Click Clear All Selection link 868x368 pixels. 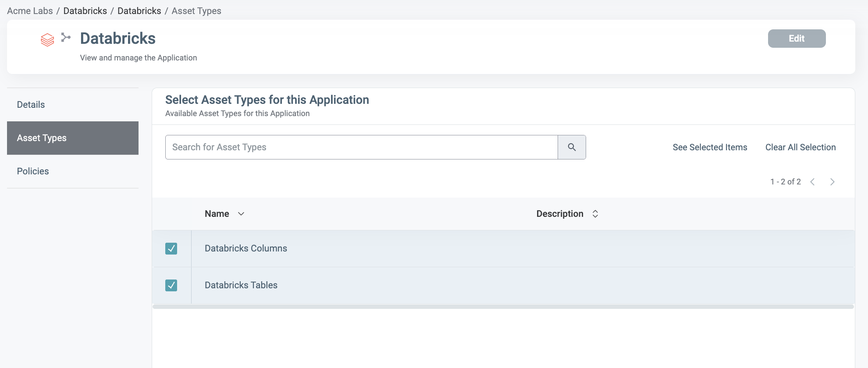800,147
